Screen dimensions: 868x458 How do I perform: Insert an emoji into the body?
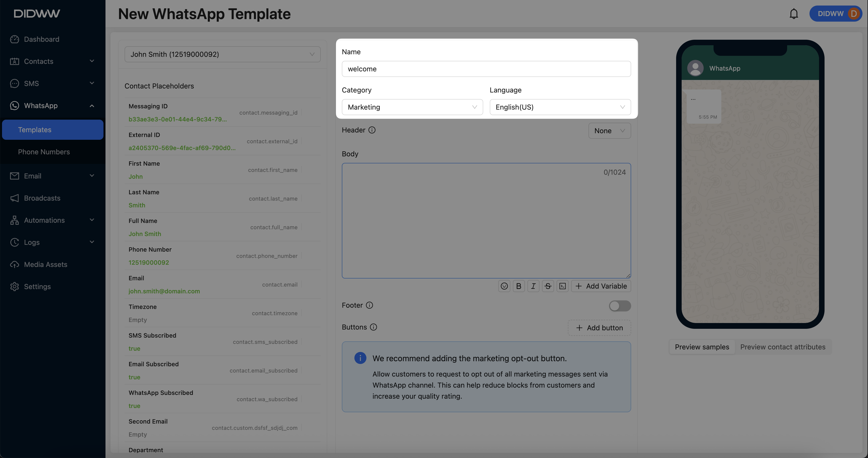click(x=504, y=286)
